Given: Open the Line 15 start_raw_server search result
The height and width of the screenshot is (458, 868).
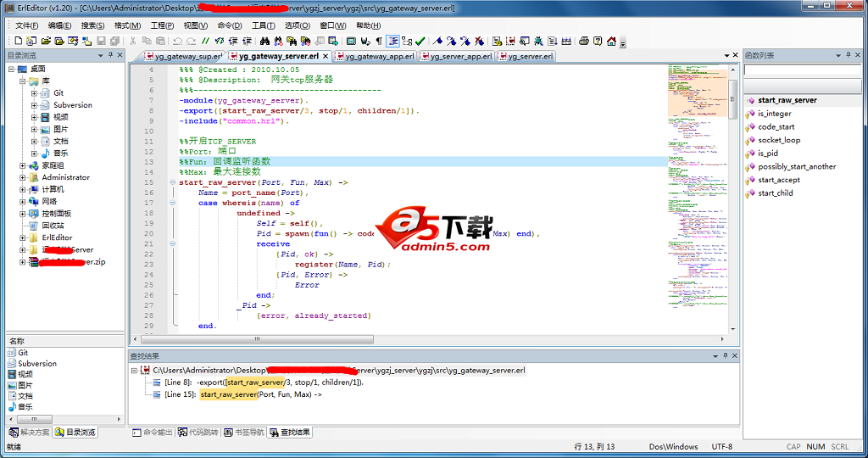Looking at the screenshot, I should (243, 395).
